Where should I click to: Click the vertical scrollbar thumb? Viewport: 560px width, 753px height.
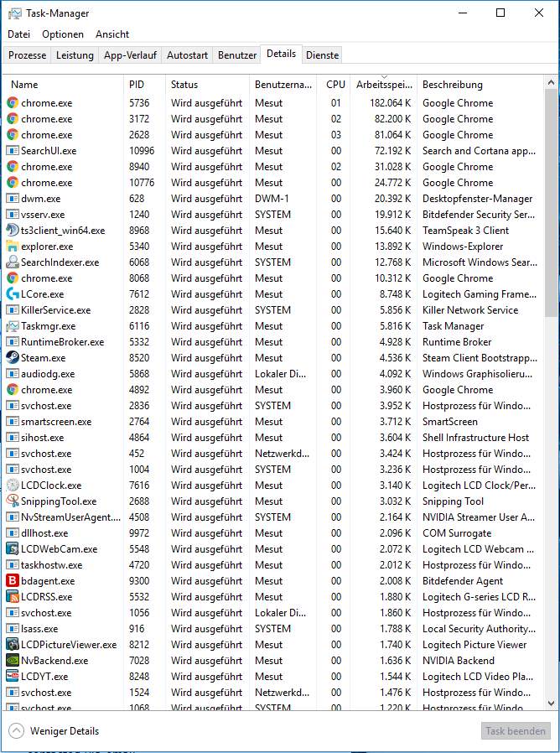pos(552,203)
